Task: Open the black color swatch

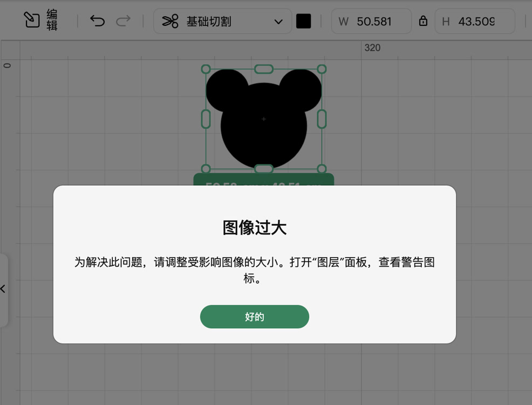Action: pyautogui.click(x=303, y=21)
